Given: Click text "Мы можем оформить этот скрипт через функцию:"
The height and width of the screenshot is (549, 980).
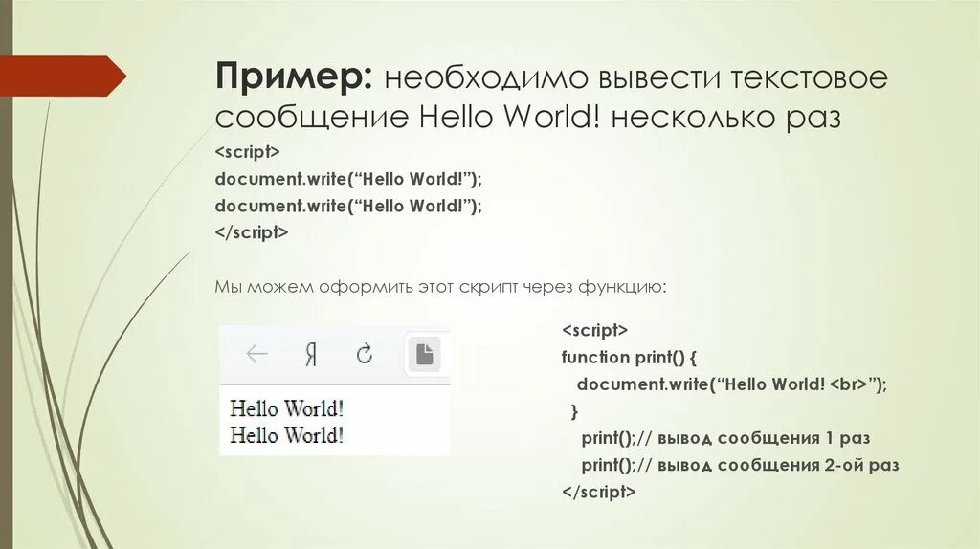Looking at the screenshot, I should coord(440,287).
